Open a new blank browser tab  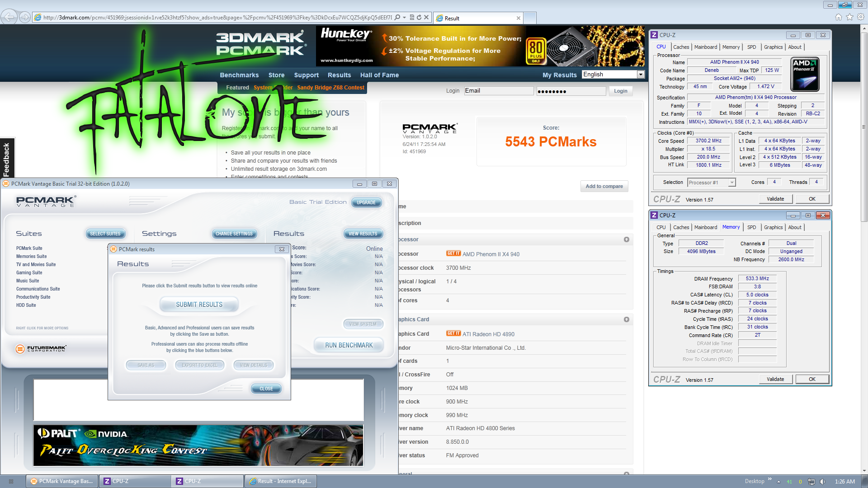click(x=530, y=18)
